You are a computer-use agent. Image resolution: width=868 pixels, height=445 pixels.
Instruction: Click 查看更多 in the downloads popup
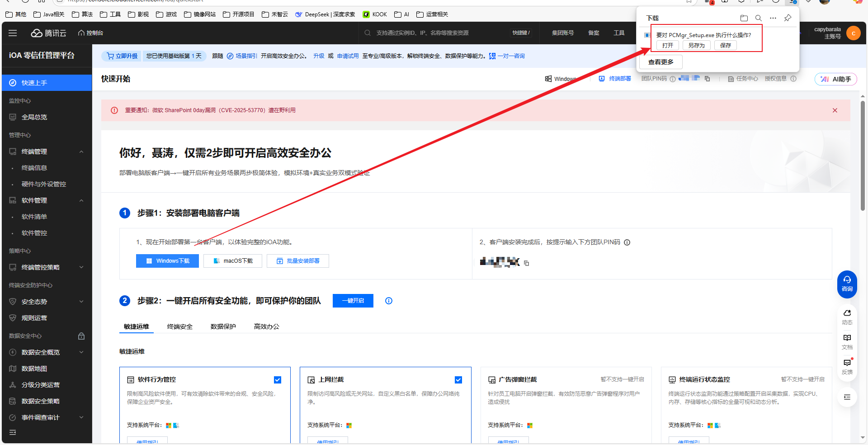point(661,62)
